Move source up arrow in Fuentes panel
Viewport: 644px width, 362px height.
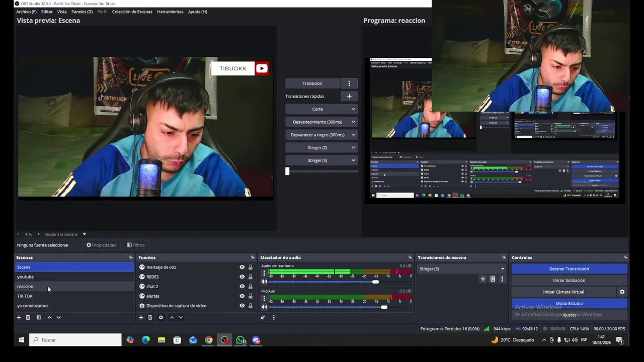tap(172, 317)
